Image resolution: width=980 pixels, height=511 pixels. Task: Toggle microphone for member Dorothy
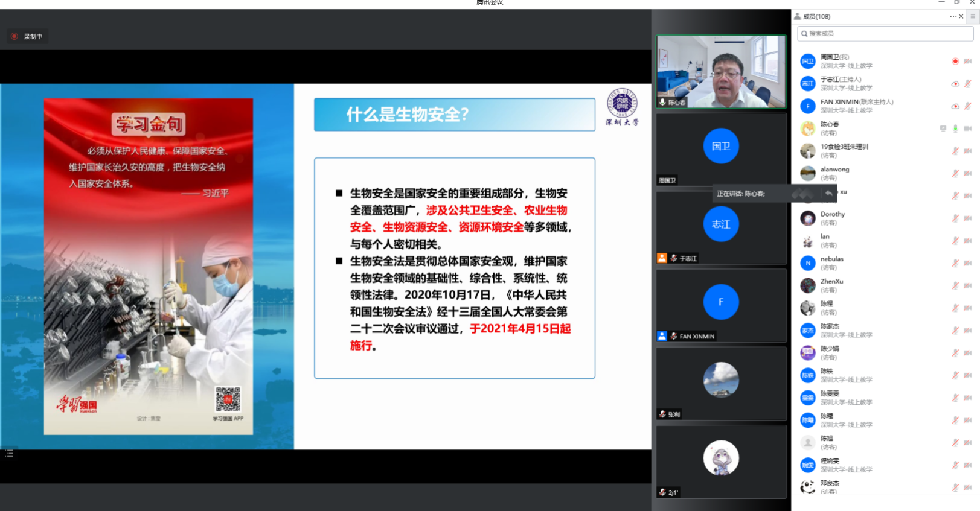[x=955, y=218]
